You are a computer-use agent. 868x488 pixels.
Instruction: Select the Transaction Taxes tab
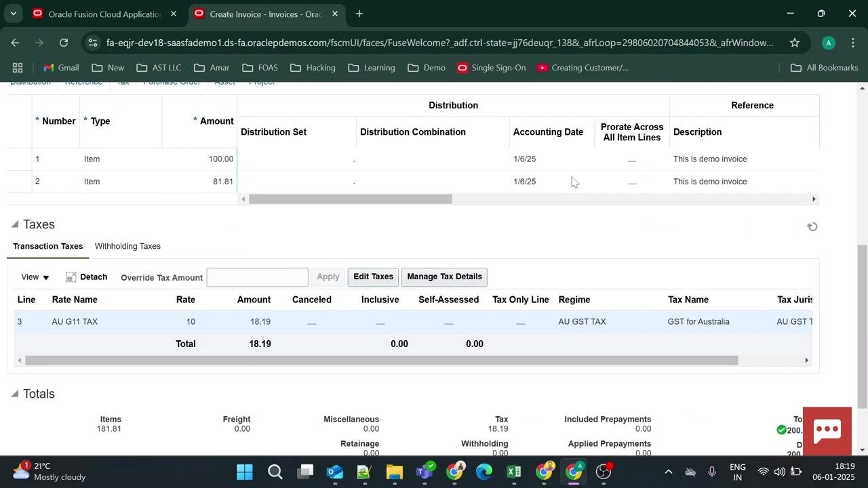coord(48,246)
